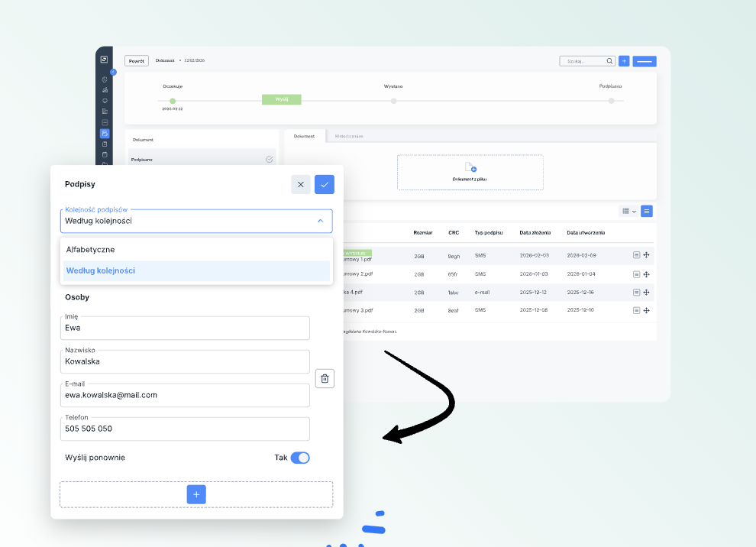Image resolution: width=756 pixels, height=547 pixels.
Task: Click the E-mail input field
Action: coord(186,395)
